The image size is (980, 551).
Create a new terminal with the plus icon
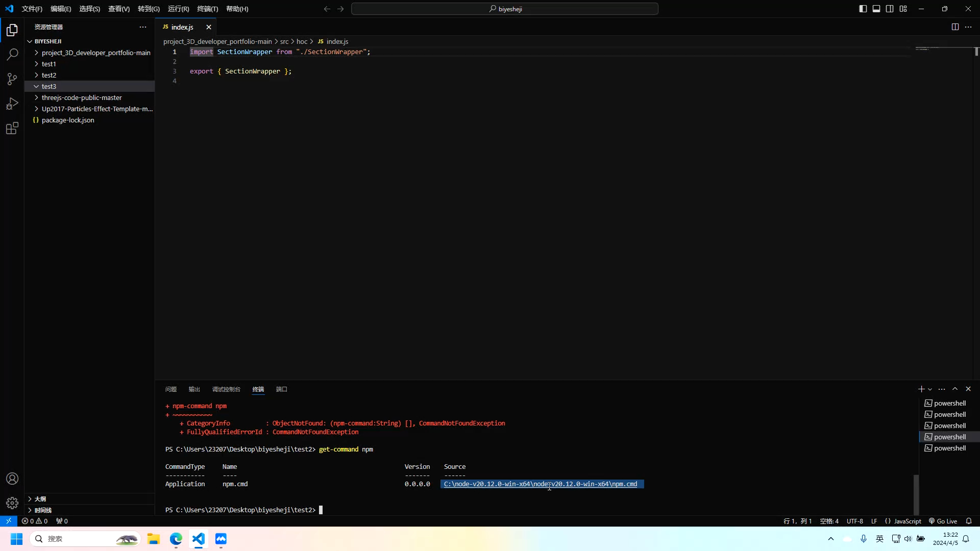point(921,389)
